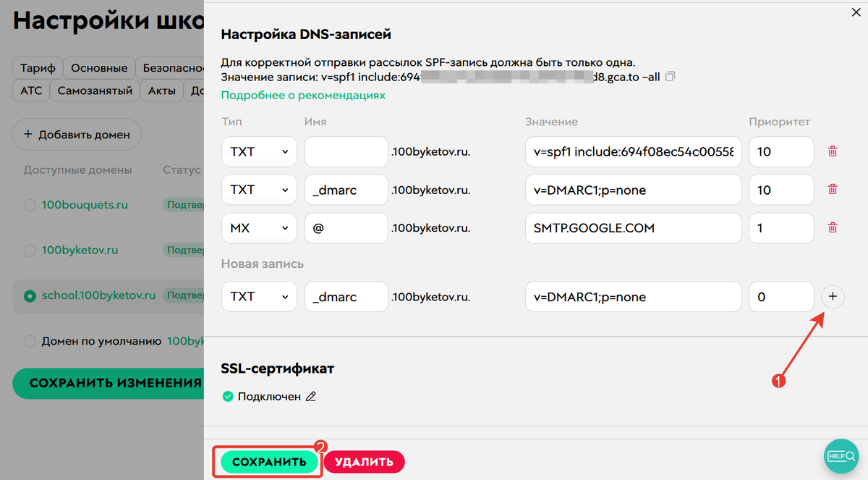Click the new record value field
This screenshot has width=868, height=480.
click(634, 297)
